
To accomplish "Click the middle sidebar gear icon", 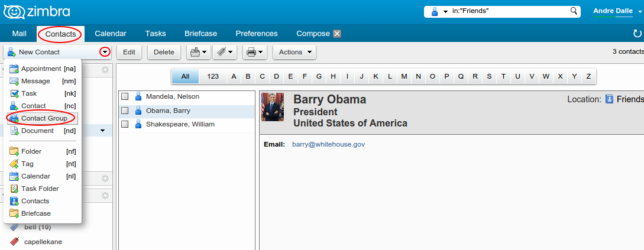I will 105,178.
